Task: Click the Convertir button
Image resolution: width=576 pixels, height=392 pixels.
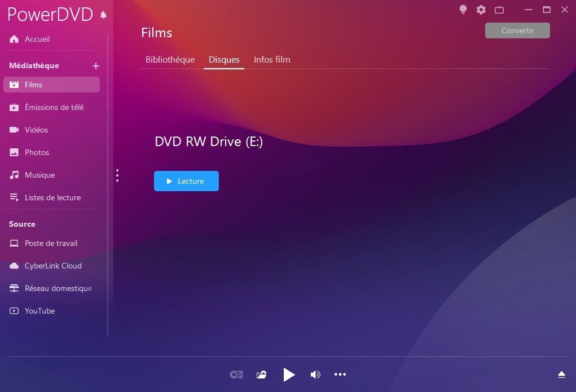Action: [517, 30]
